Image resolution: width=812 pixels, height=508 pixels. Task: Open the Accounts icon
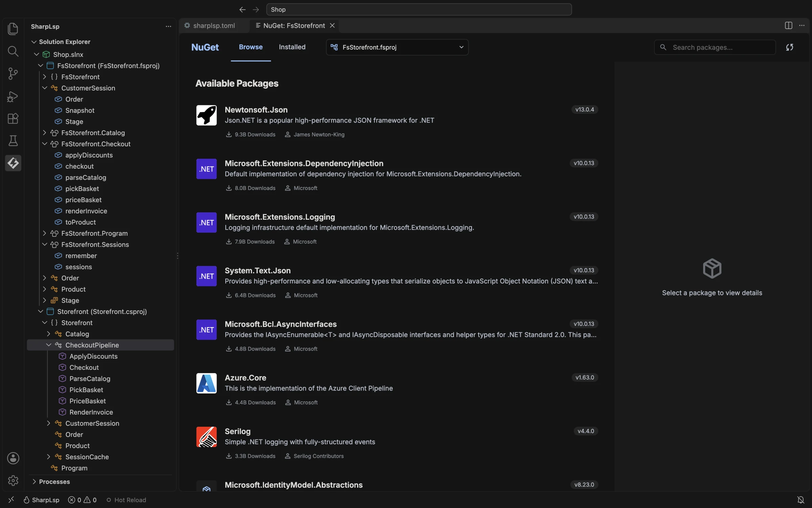[13, 458]
